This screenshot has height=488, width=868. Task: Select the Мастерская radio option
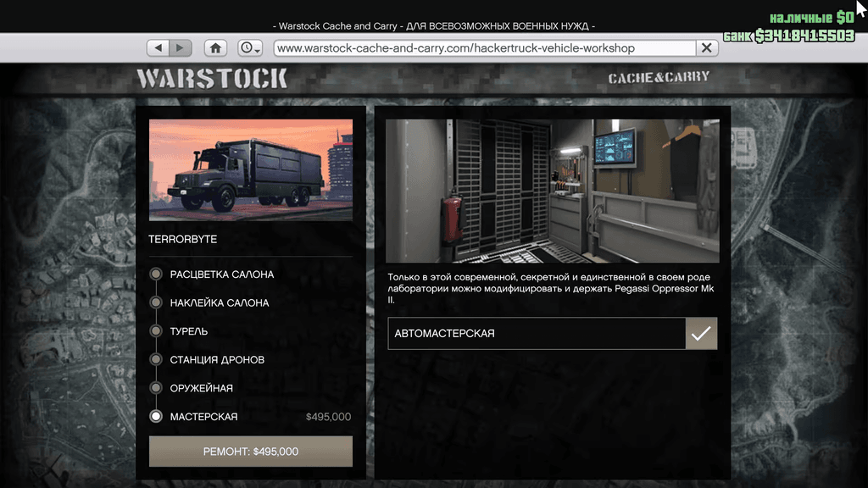(156, 417)
